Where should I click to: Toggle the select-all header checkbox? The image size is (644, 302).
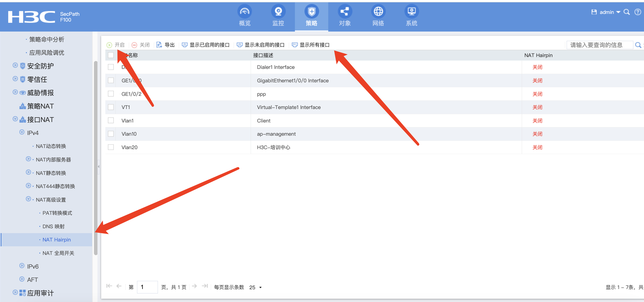click(x=111, y=55)
